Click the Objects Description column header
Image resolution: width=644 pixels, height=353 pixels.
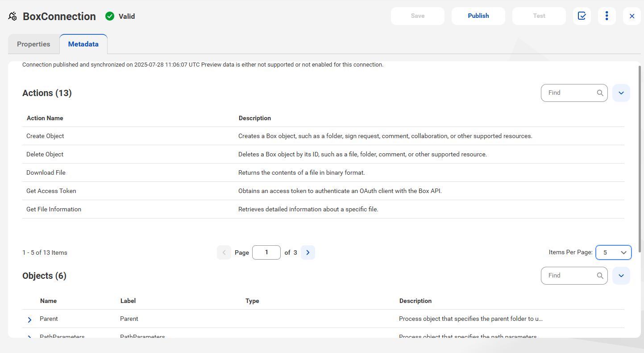[x=415, y=301]
